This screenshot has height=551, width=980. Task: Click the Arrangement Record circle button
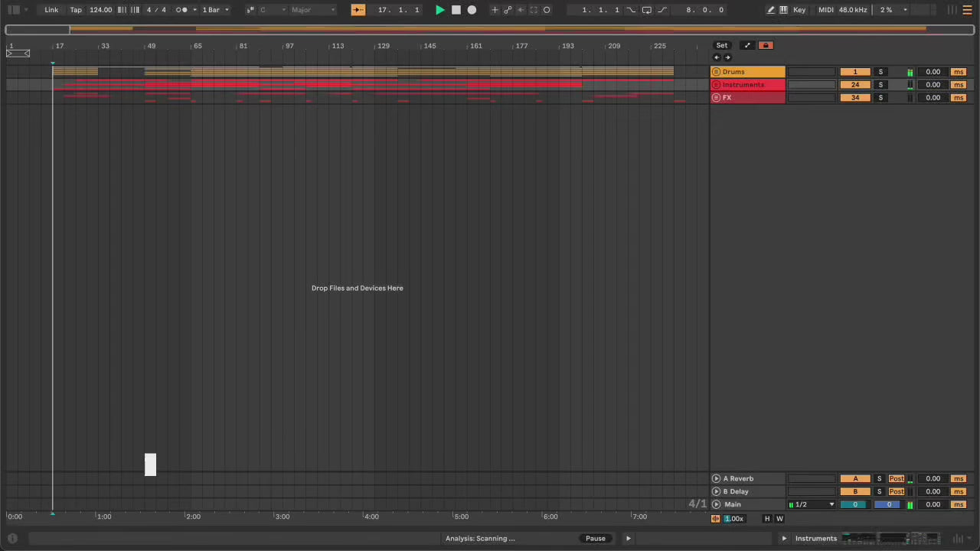click(472, 10)
